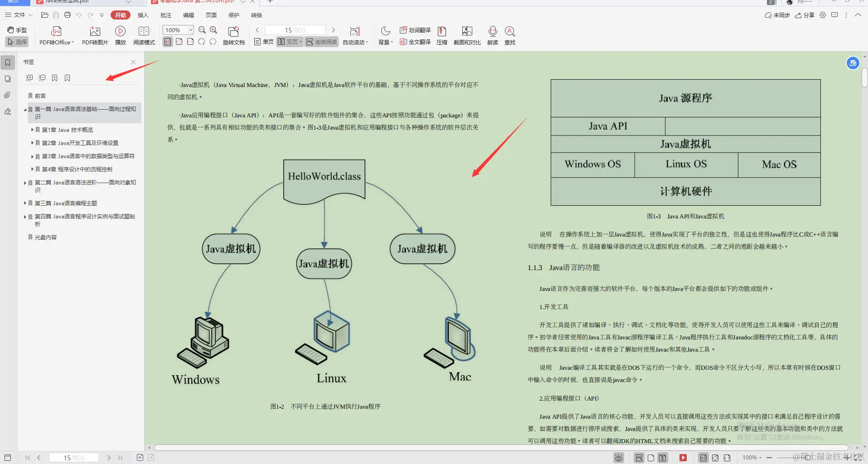Open 截图和对比 screenshot compare tool
This screenshot has width=868, height=464.
click(466, 35)
